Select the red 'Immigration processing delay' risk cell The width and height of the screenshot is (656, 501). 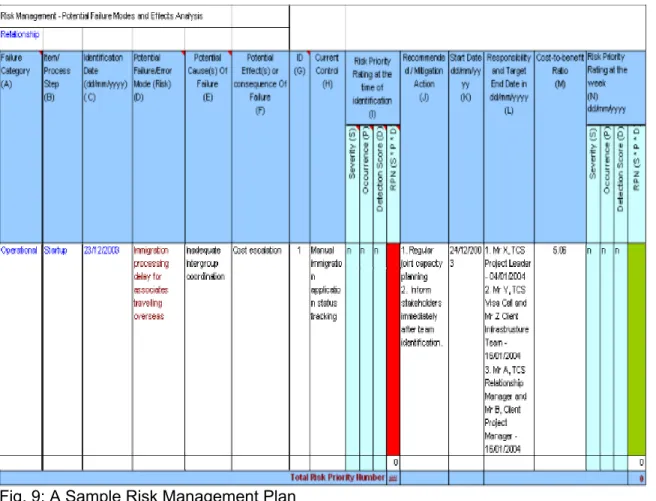click(x=159, y=349)
